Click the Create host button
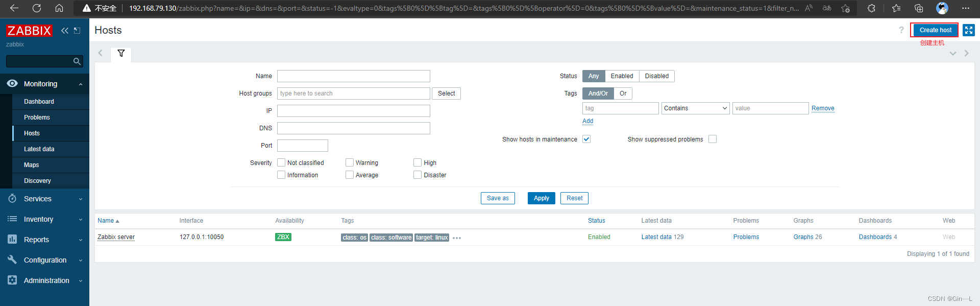This screenshot has width=980, height=306. click(935, 30)
